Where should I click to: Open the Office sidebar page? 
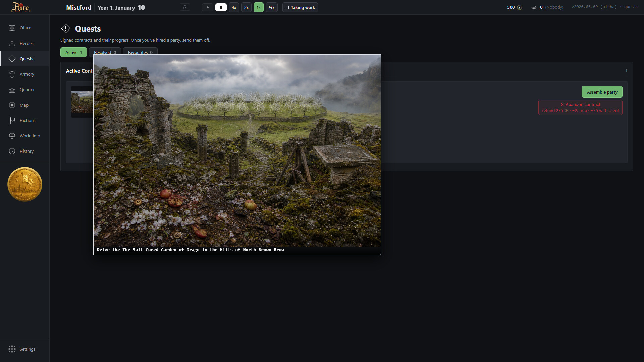coord(25,28)
